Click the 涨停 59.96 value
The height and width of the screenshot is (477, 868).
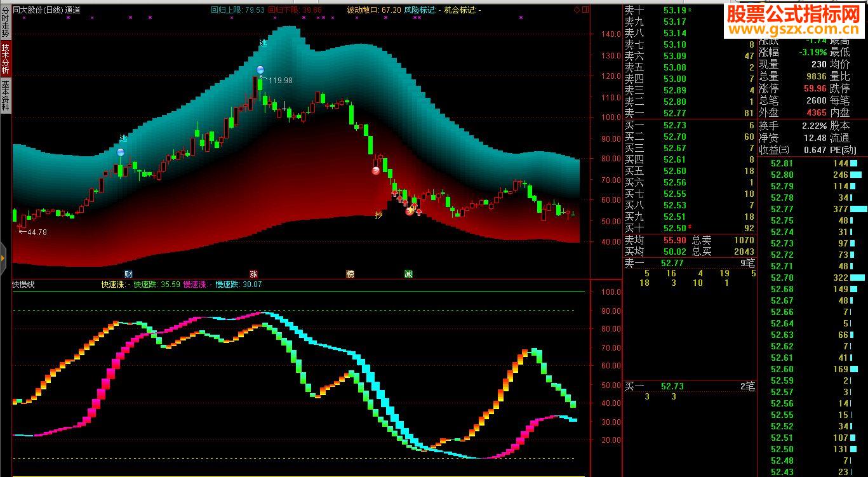[x=815, y=88]
